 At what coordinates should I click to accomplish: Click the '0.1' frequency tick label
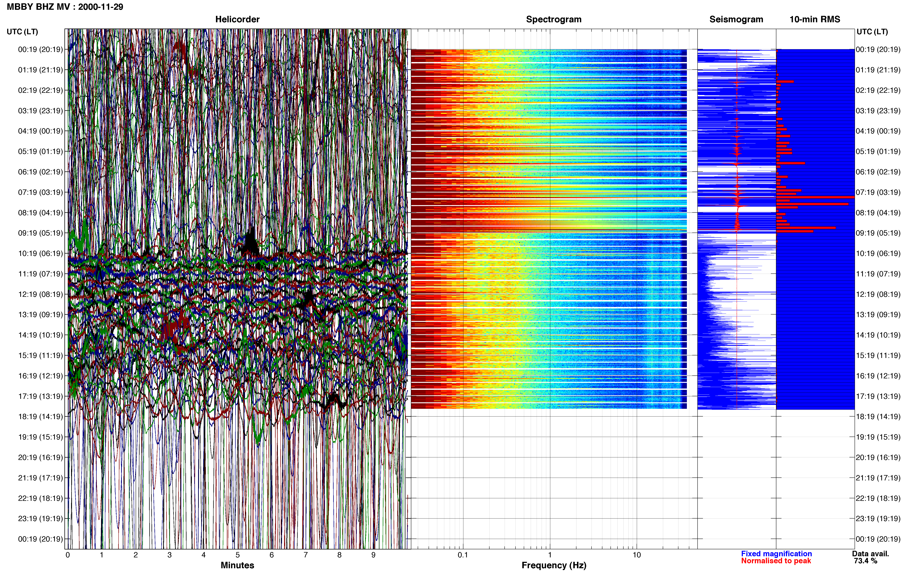[x=463, y=555]
